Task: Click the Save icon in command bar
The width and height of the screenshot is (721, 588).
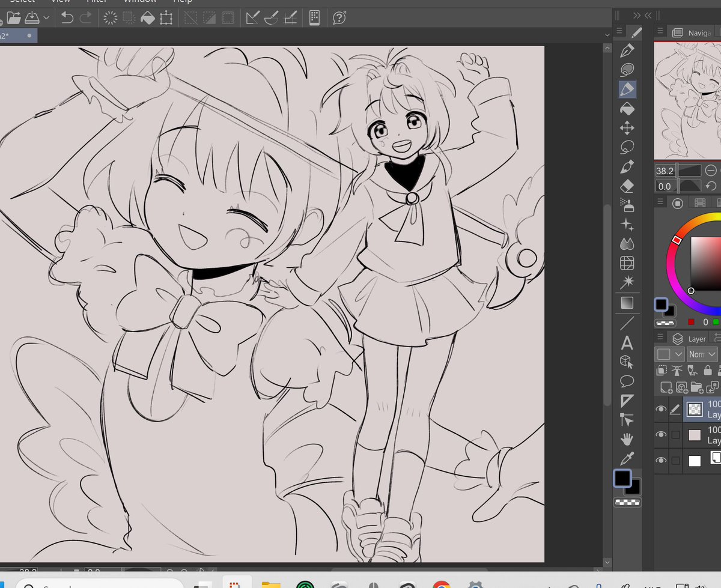Action: tap(32, 18)
